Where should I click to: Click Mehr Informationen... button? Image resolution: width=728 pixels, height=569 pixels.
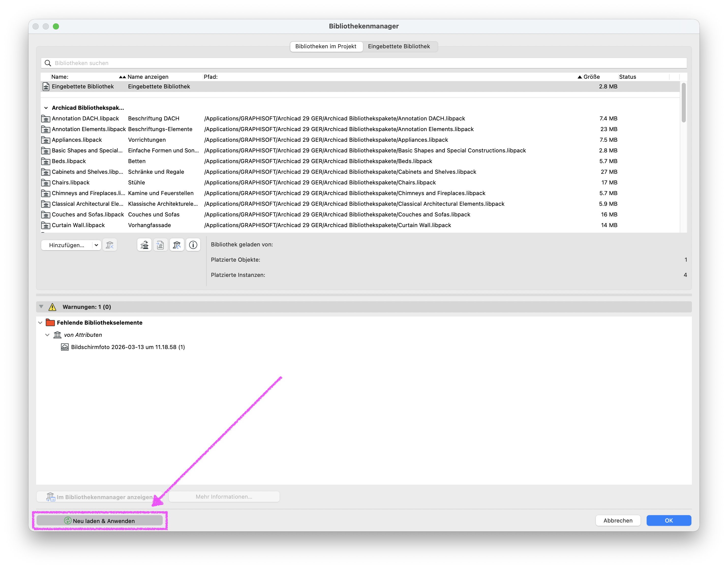tap(224, 497)
